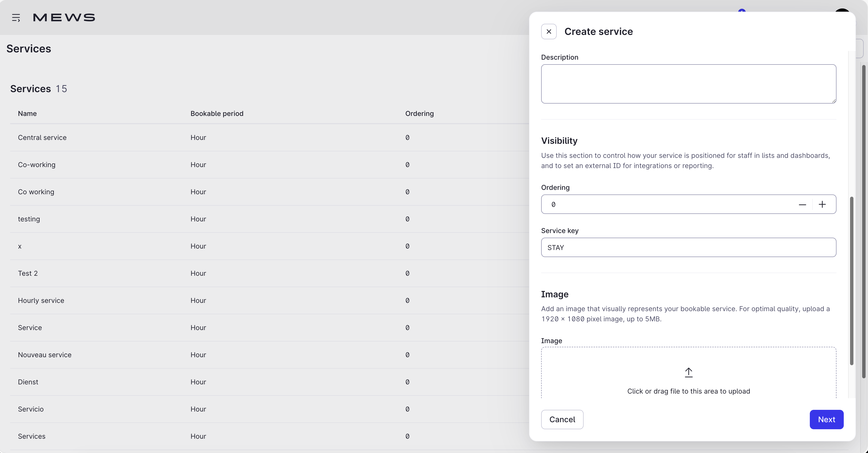Image resolution: width=868 pixels, height=453 pixels.
Task: Click the MEWS logo
Action: 64,17
